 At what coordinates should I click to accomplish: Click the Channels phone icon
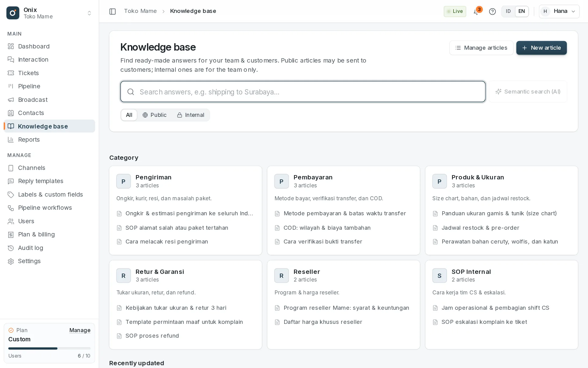pos(11,168)
